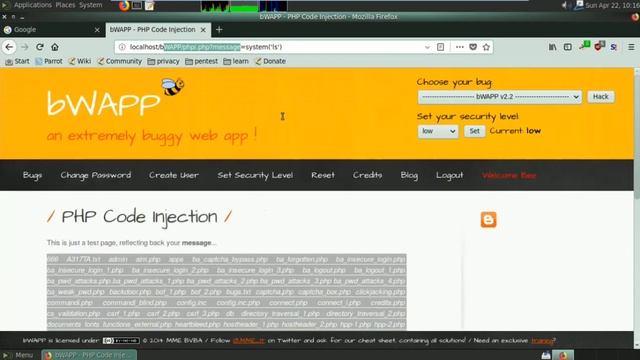Open the security level dropdown set to low
Image resolution: width=640 pixels, height=360 pixels.
coord(438,131)
